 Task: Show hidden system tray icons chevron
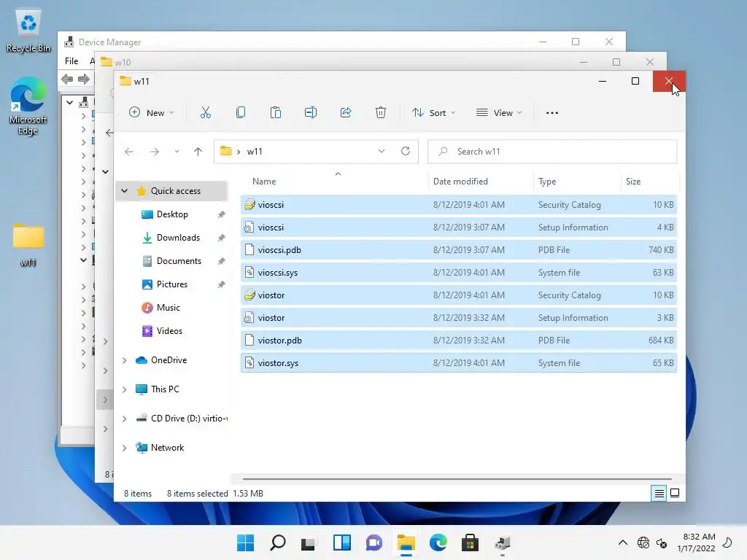point(623,542)
